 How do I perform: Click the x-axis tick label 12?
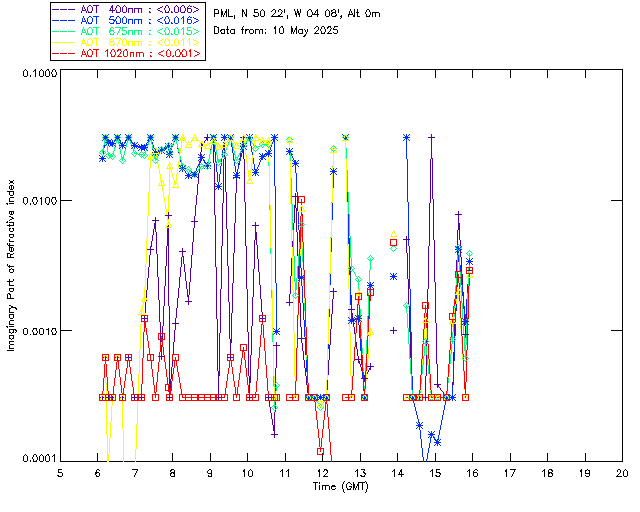(322, 473)
